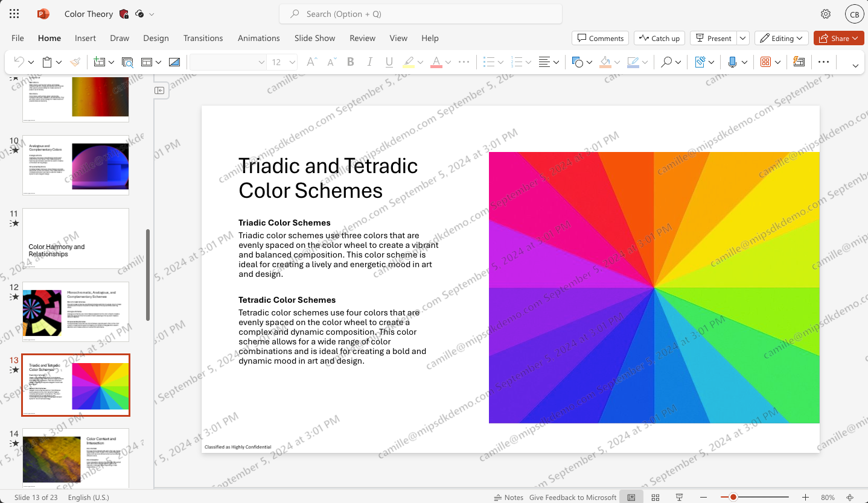The height and width of the screenshot is (503, 868).
Task: Select slide 11 thumbnail in the pane
Action: (75, 238)
